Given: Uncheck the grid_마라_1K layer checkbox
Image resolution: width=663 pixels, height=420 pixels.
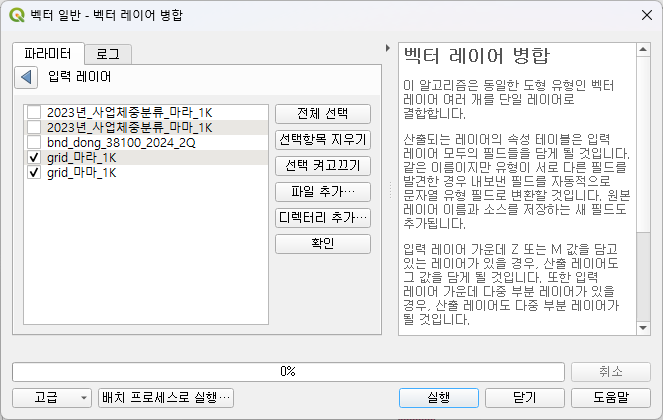Looking at the screenshot, I should click(x=34, y=158).
